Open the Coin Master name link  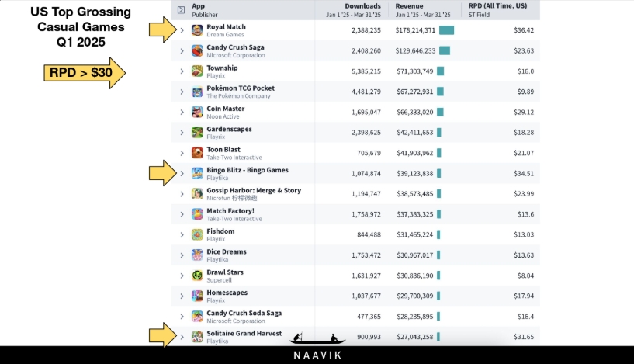pos(226,109)
